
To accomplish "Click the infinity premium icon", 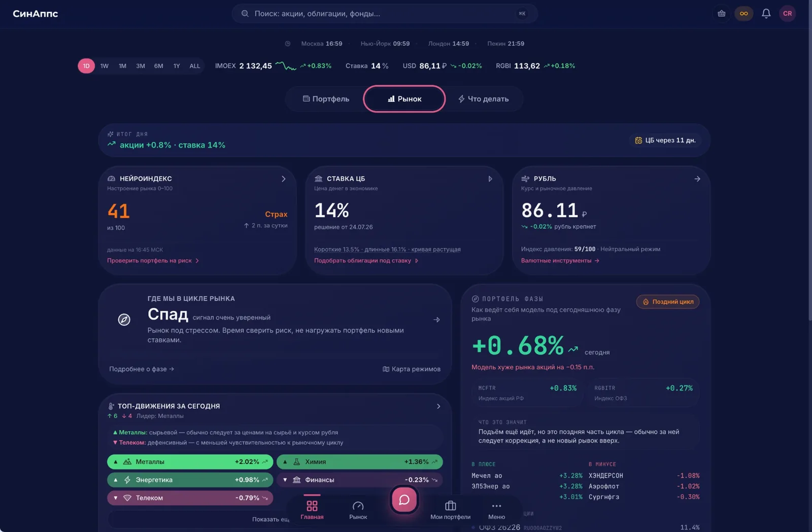I will point(743,14).
